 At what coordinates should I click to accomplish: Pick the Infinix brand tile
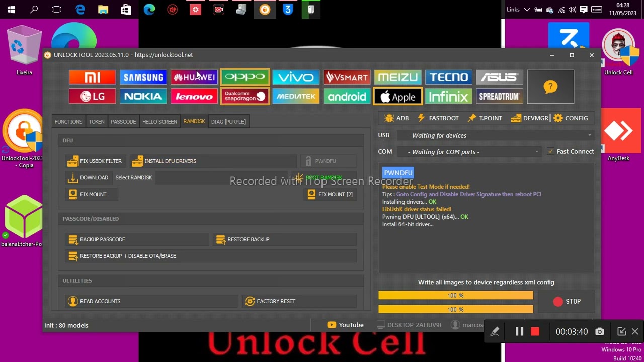click(x=449, y=96)
